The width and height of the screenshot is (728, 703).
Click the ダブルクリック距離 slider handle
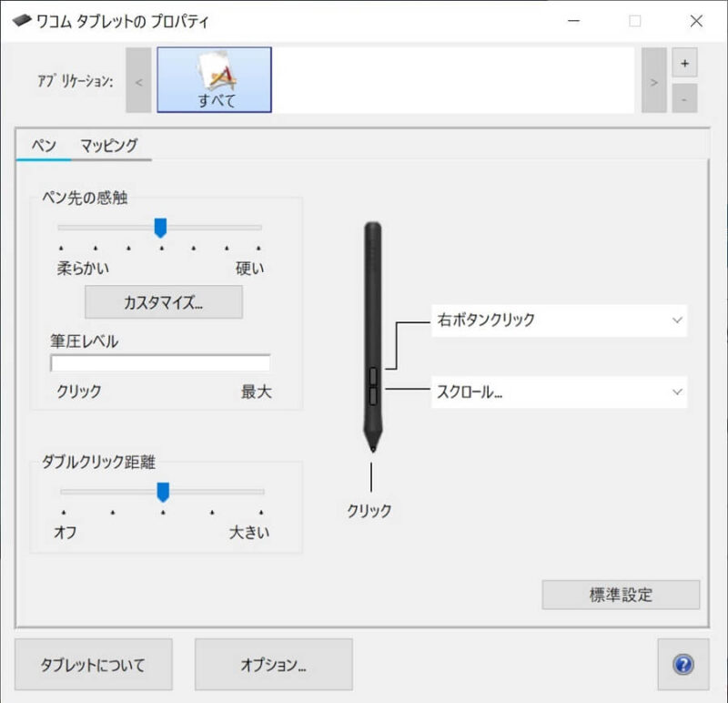coord(163,492)
